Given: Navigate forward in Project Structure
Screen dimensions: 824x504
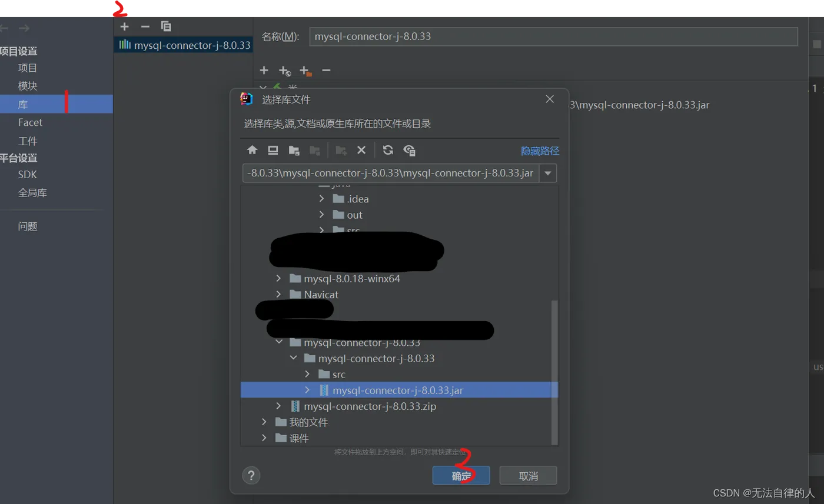Looking at the screenshot, I should pyautogui.click(x=24, y=28).
